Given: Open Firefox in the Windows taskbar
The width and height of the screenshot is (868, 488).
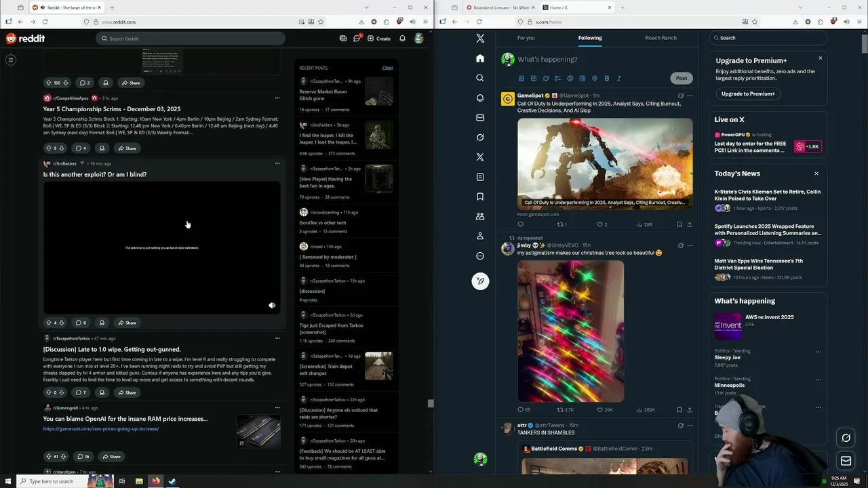Looking at the screenshot, I should (155, 481).
